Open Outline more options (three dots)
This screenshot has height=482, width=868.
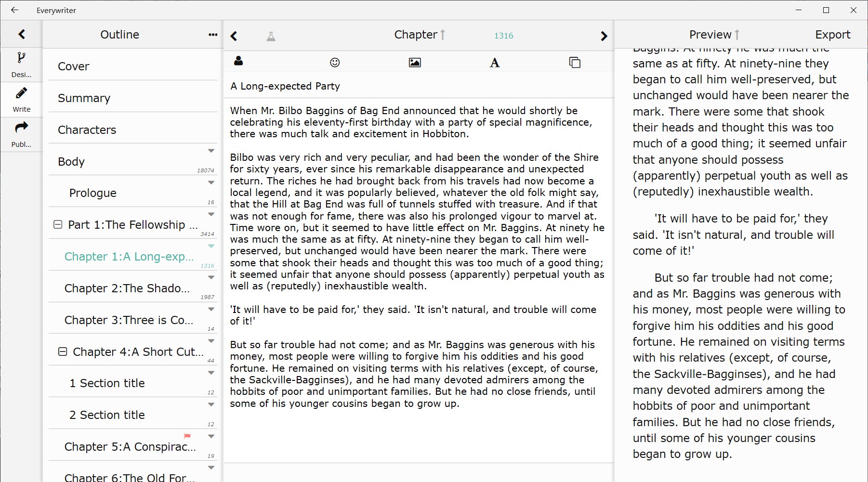tap(213, 35)
